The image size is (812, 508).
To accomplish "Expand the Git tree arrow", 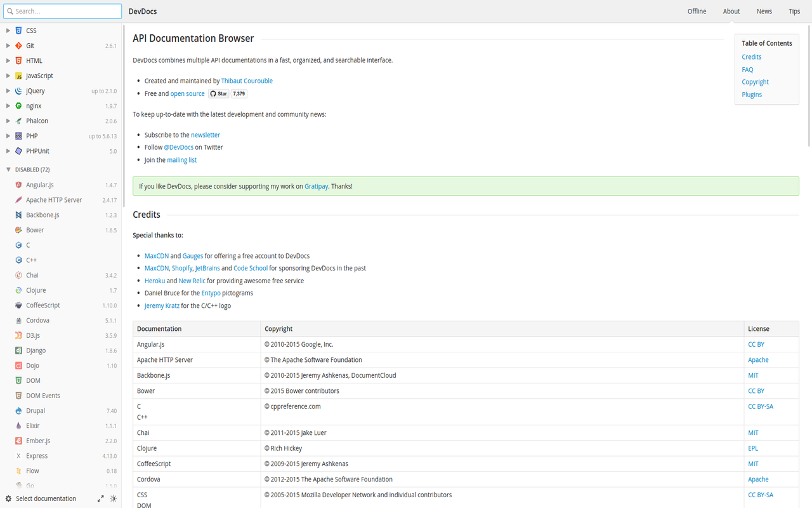I will click(8, 46).
